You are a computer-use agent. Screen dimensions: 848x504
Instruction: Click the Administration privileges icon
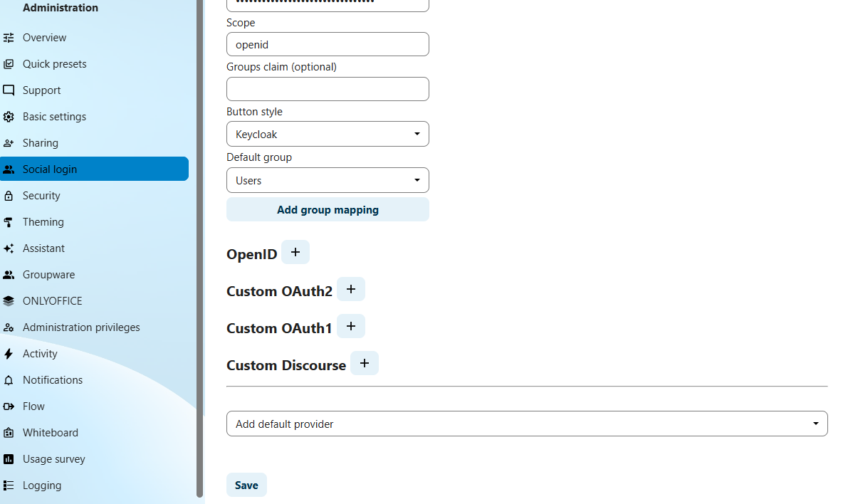9,327
